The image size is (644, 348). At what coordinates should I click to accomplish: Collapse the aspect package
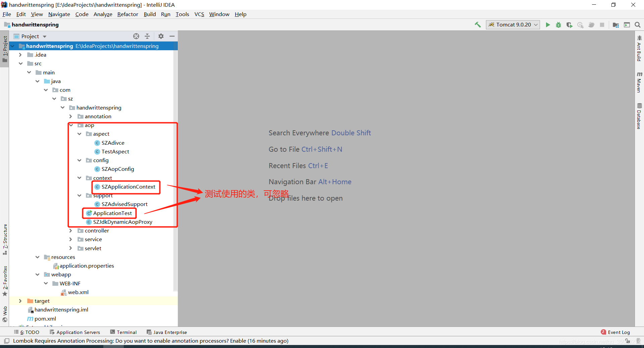[x=79, y=134]
